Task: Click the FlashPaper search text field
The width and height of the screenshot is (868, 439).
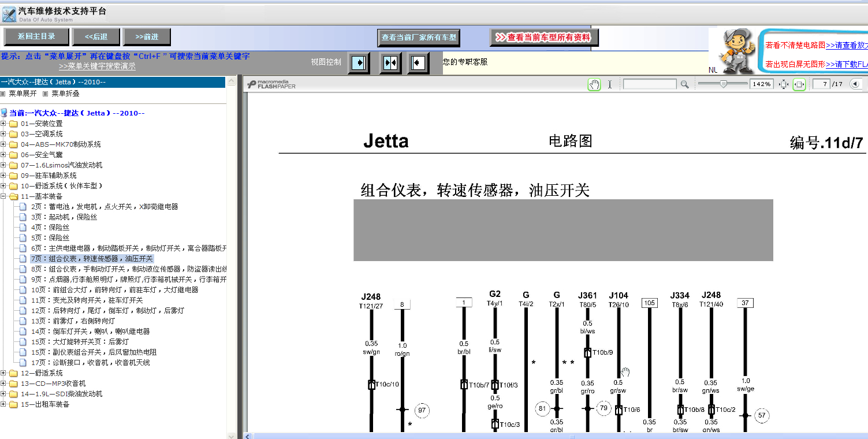Action: 650,84
